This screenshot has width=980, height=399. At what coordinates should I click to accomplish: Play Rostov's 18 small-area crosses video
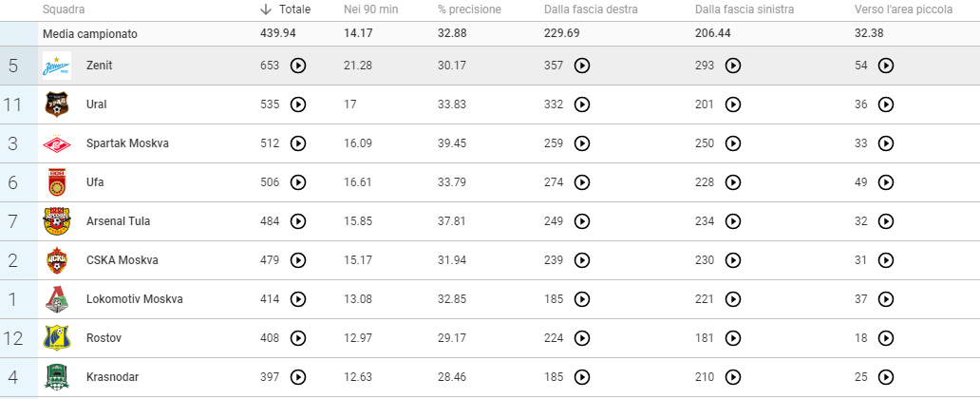coord(886,337)
